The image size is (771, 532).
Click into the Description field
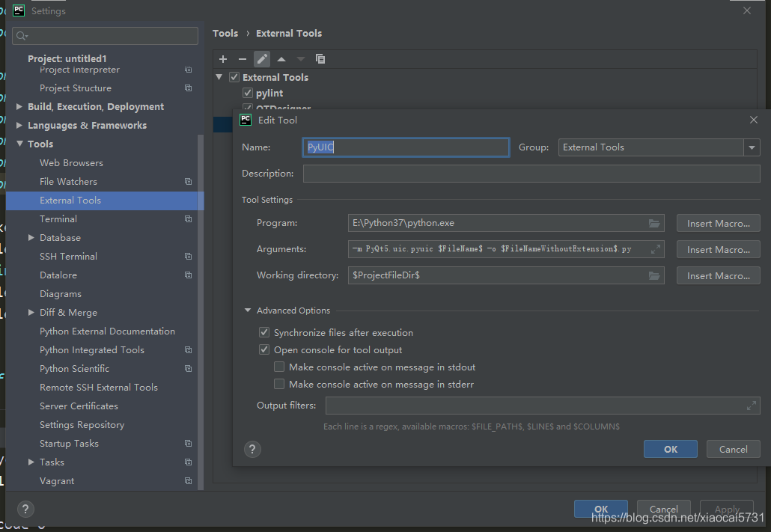click(x=531, y=174)
